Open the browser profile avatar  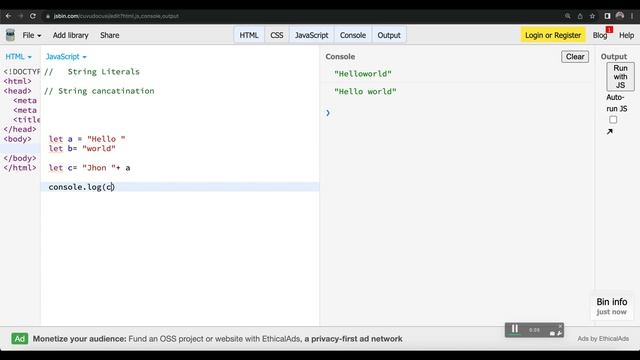[620, 16]
